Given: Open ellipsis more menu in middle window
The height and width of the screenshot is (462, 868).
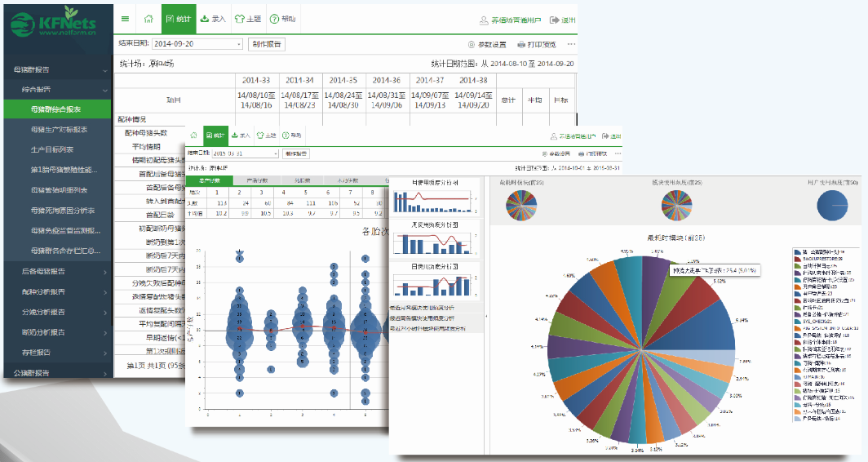Looking at the screenshot, I should (618, 154).
